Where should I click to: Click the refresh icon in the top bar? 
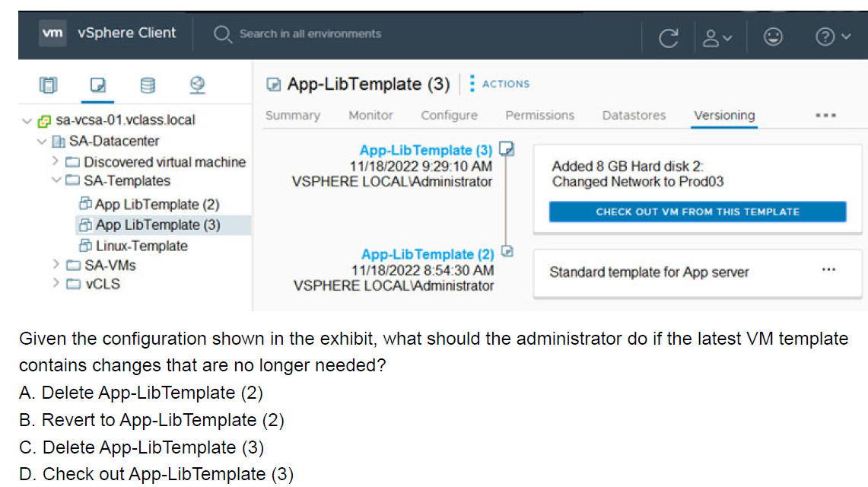(x=668, y=36)
